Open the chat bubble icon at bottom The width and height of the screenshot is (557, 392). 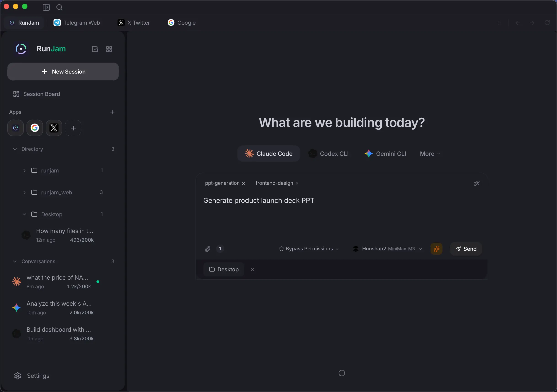click(x=342, y=373)
